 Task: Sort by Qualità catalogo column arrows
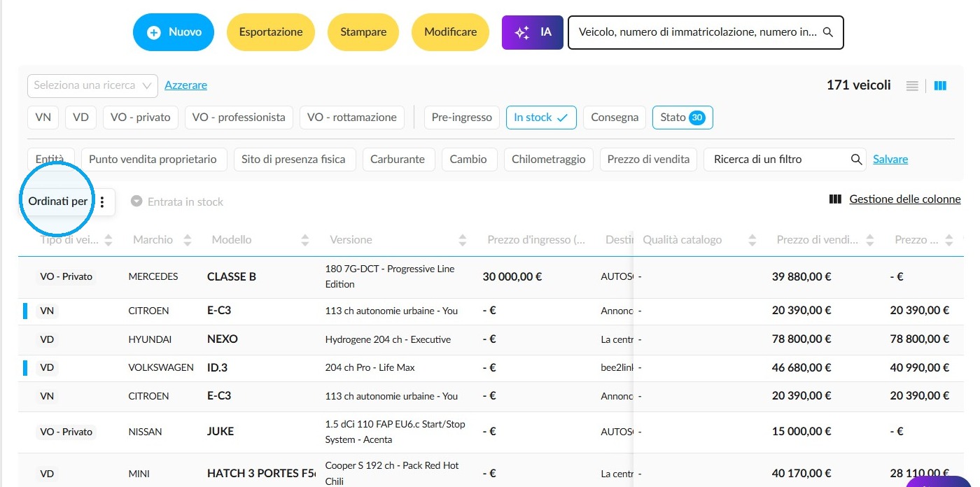click(x=752, y=240)
